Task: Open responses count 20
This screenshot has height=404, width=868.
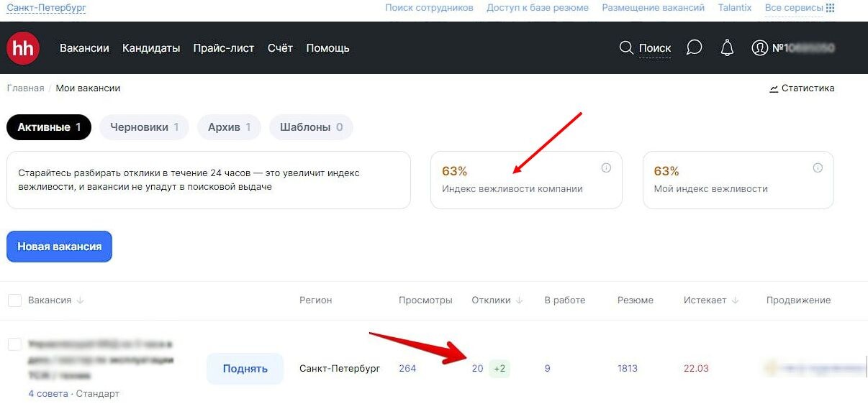Action: coord(477,369)
